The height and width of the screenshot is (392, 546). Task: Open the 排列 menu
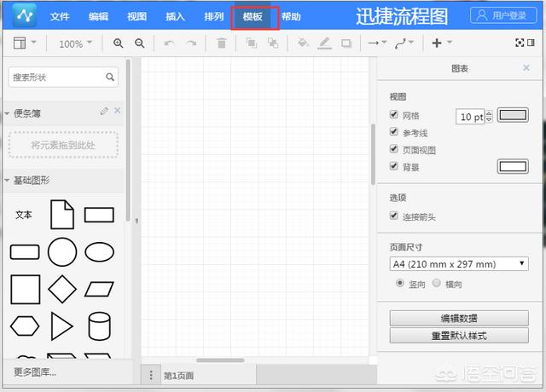click(214, 16)
